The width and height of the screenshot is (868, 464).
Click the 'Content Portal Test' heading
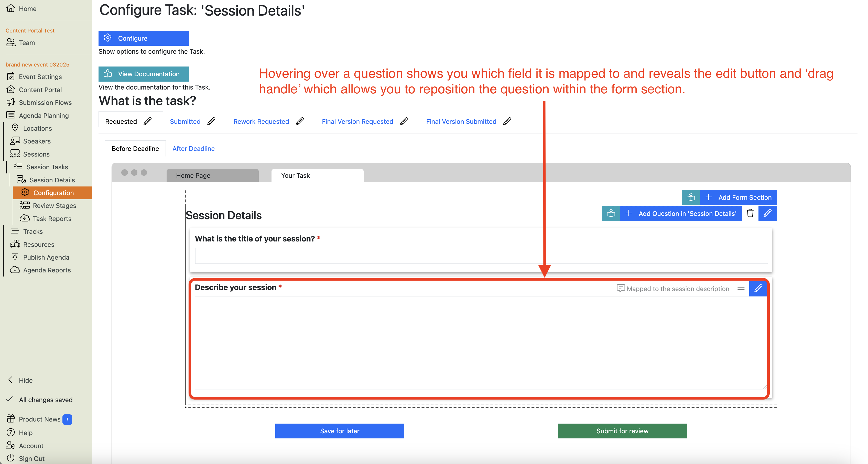[x=30, y=30]
